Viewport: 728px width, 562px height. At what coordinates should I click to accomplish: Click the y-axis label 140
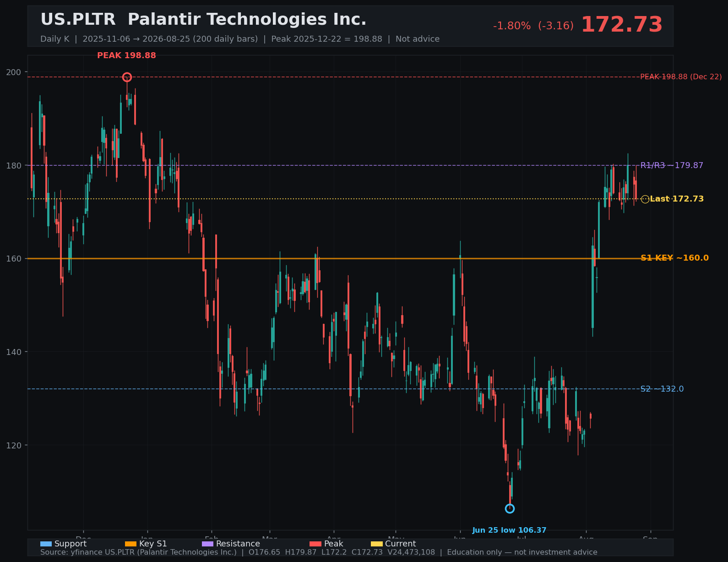coord(14,352)
